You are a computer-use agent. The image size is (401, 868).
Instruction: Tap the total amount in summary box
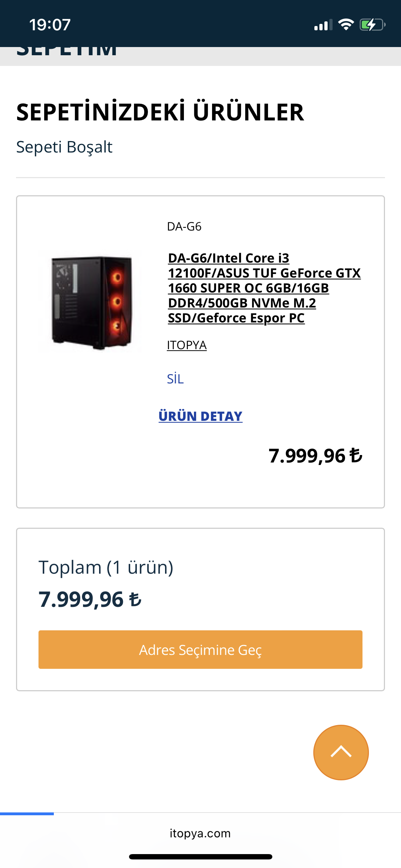pos(90,599)
